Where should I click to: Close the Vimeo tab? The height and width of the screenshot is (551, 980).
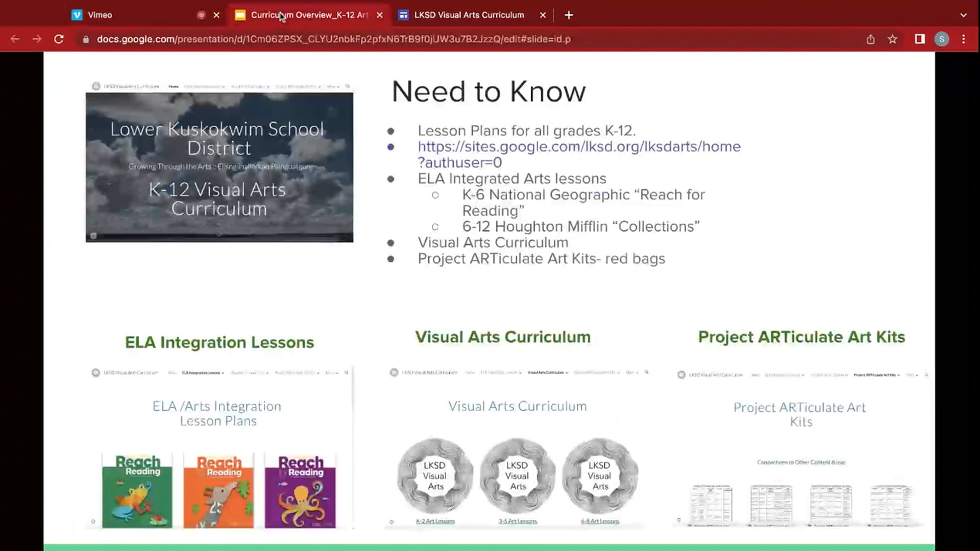pos(216,15)
